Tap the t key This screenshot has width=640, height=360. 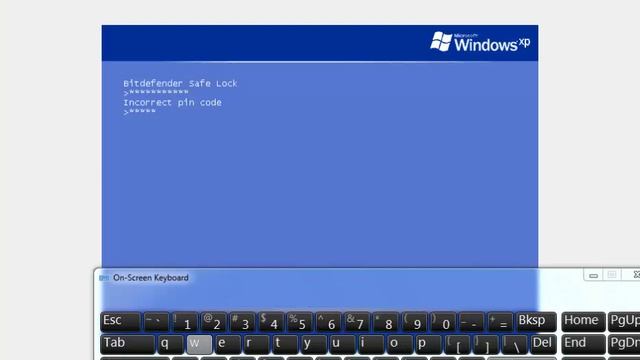tap(285, 344)
